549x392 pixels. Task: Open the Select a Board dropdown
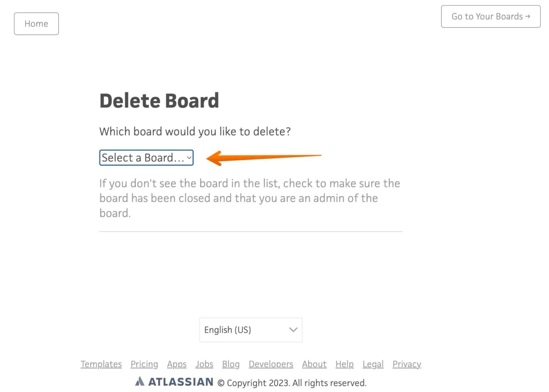[x=146, y=157]
